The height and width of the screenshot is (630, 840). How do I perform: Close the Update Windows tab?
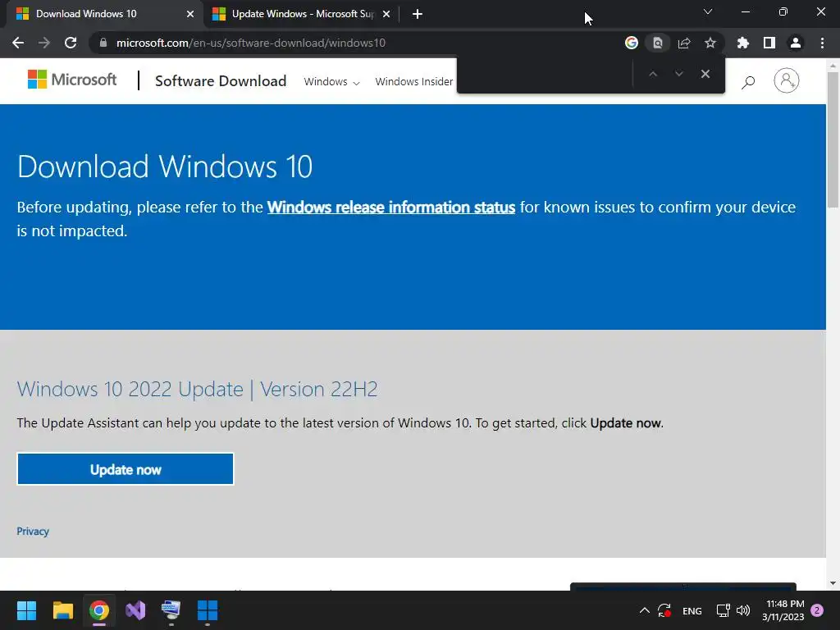386,14
